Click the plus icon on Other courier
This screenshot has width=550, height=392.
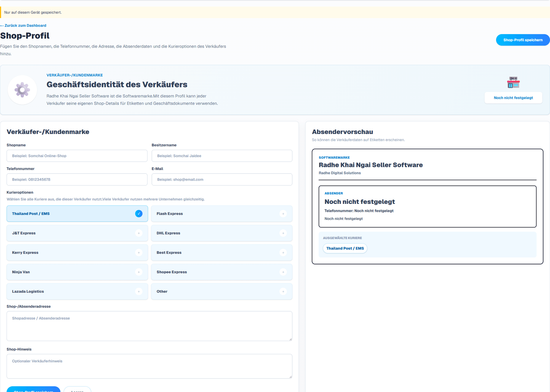click(x=283, y=291)
